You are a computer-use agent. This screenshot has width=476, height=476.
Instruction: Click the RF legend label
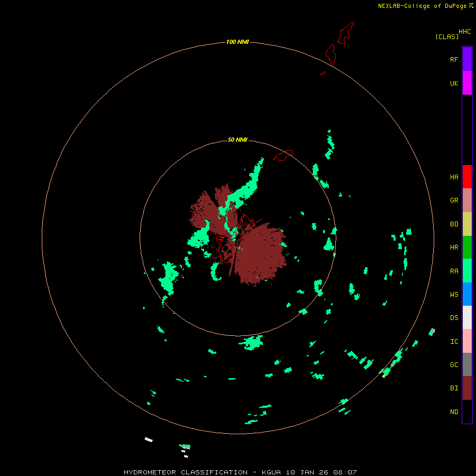pyautogui.click(x=454, y=59)
